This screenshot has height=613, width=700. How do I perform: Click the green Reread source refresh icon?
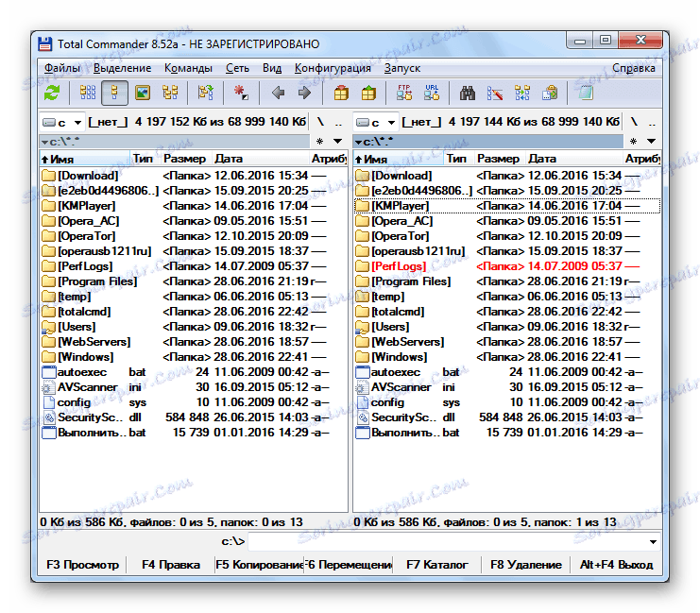click(x=52, y=93)
